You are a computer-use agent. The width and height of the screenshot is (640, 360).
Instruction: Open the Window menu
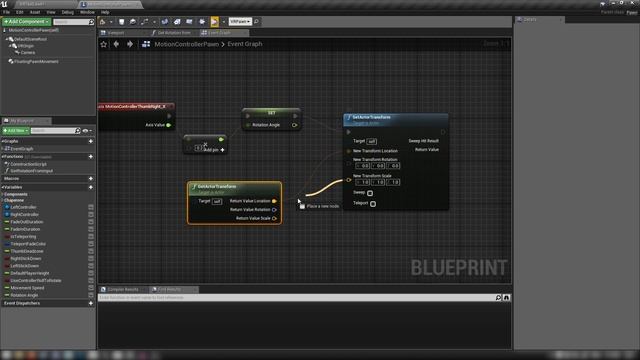[x=87, y=12]
